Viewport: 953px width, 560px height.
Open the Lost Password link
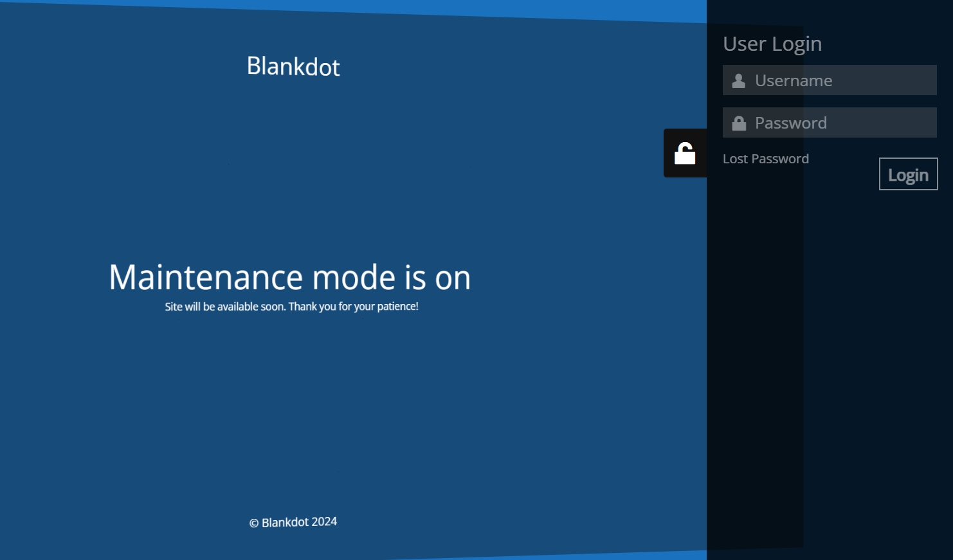[765, 159]
